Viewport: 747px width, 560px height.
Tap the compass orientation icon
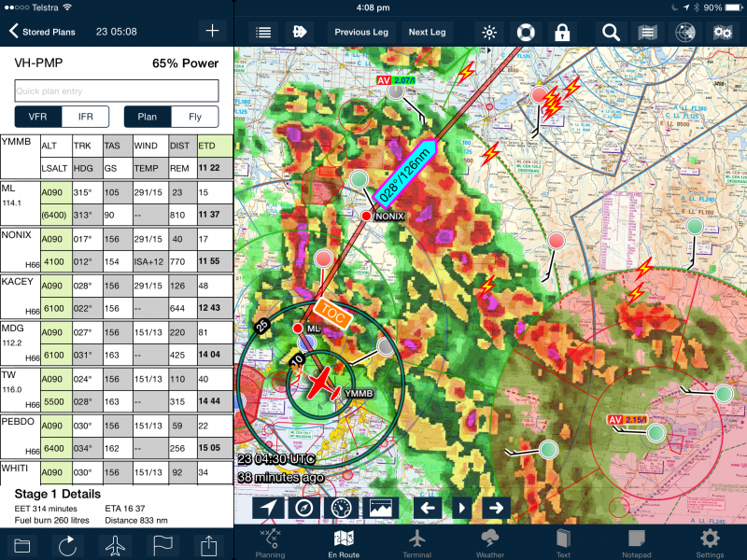point(304,508)
